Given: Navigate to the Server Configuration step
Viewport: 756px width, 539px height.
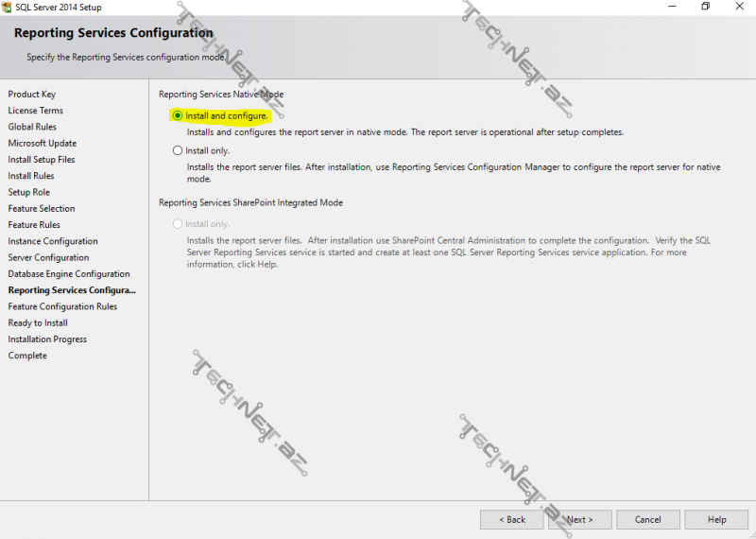Looking at the screenshot, I should click(x=48, y=258).
